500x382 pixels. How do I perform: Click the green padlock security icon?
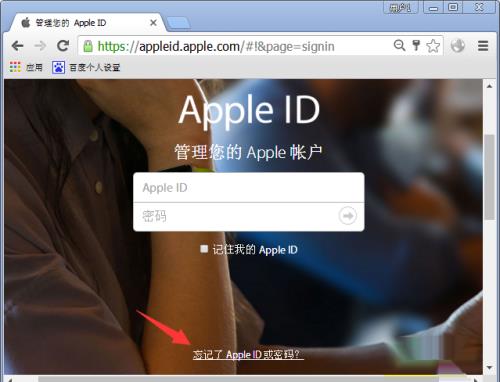[88, 46]
